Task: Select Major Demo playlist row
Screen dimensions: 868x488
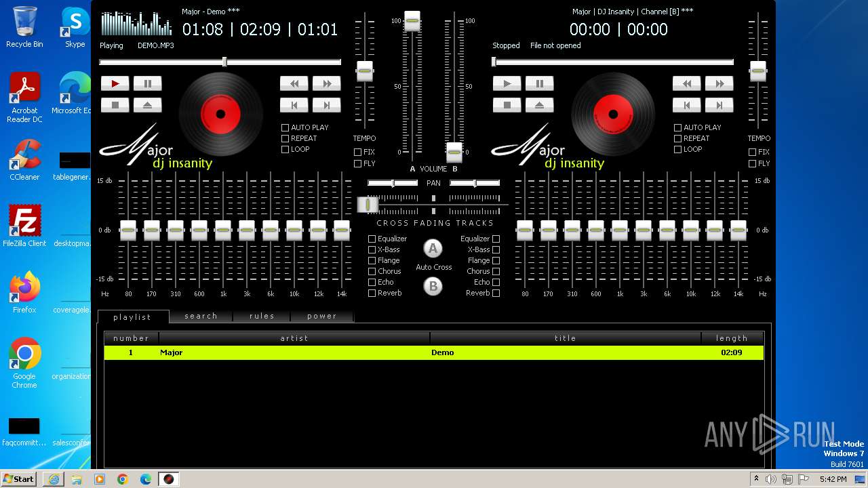Action: tap(434, 352)
